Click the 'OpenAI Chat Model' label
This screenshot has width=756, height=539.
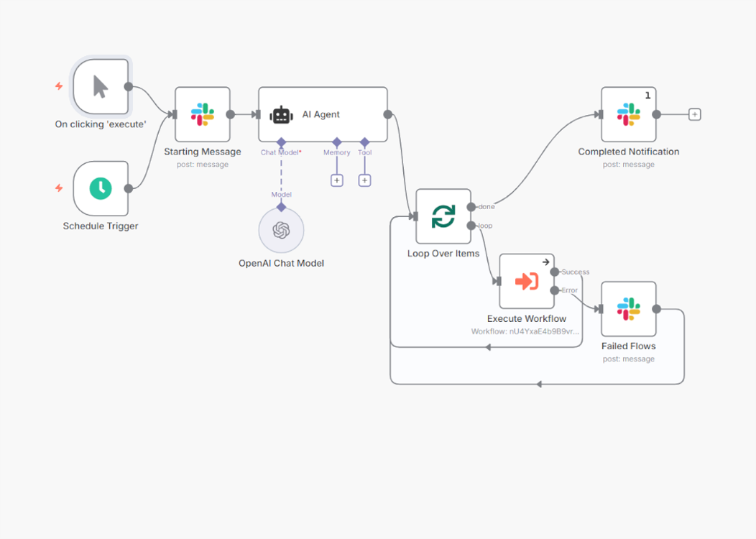(x=281, y=263)
